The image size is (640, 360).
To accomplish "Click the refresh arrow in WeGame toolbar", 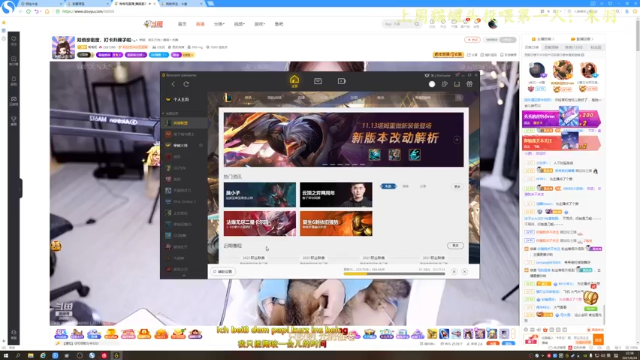I will (186, 84).
